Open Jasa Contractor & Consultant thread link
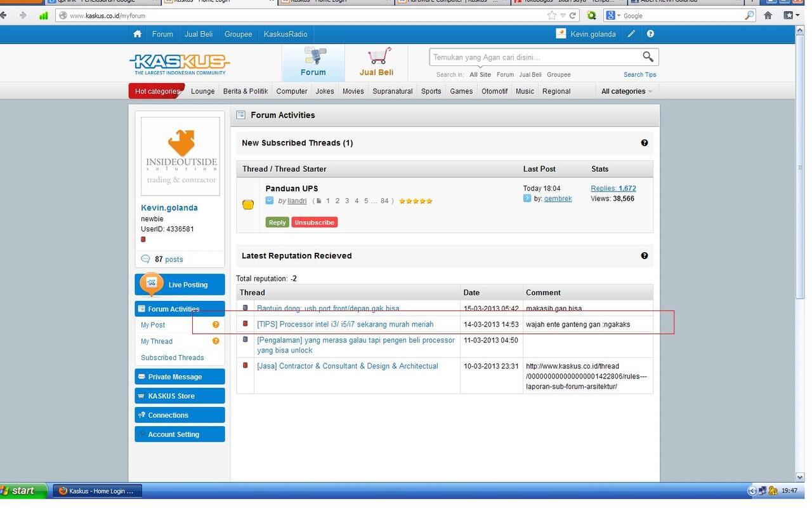Screen dimensions: 812x508 [348, 366]
